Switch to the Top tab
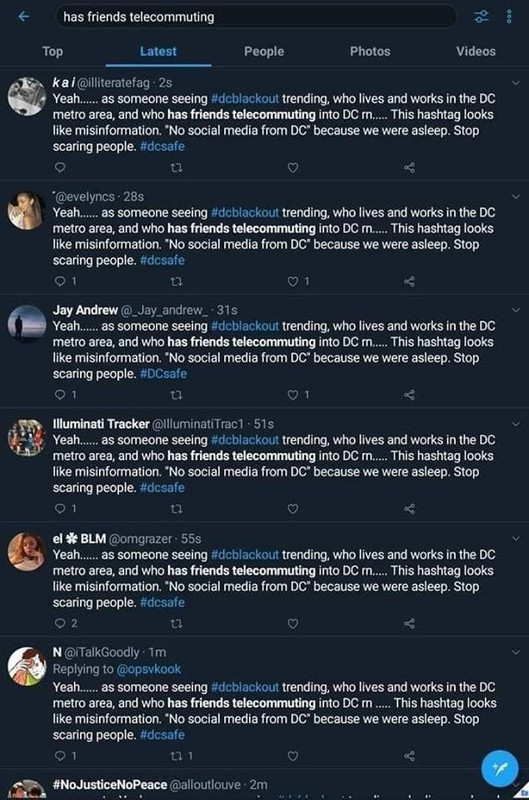 (53, 52)
